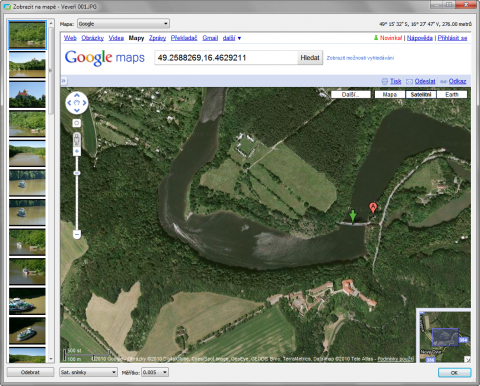Image resolution: width=480 pixels, height=386 pixels.
Task: Open the Web link in Google bar
Action: (x=70, y=38)
